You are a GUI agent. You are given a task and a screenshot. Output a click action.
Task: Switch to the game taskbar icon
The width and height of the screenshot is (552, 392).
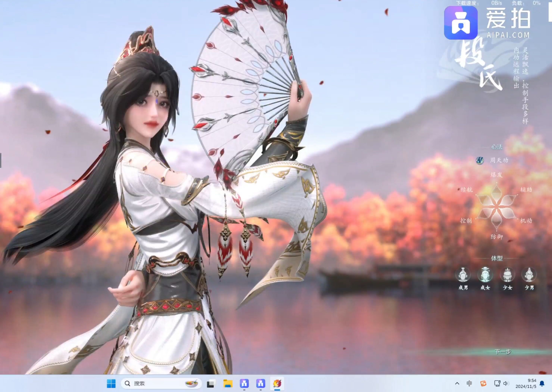277,383
